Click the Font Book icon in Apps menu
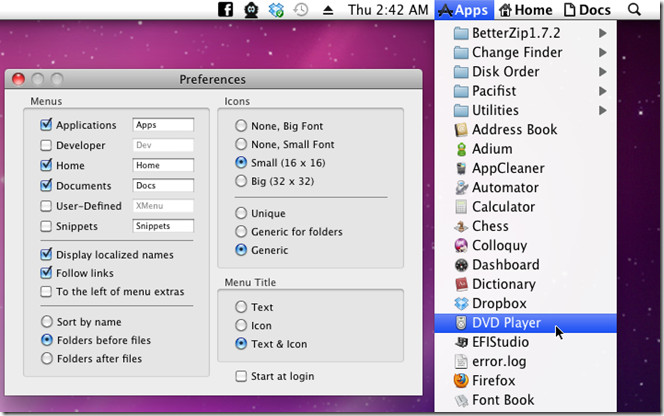Viewport: 664px width, 416px height. tap(461, 400)
